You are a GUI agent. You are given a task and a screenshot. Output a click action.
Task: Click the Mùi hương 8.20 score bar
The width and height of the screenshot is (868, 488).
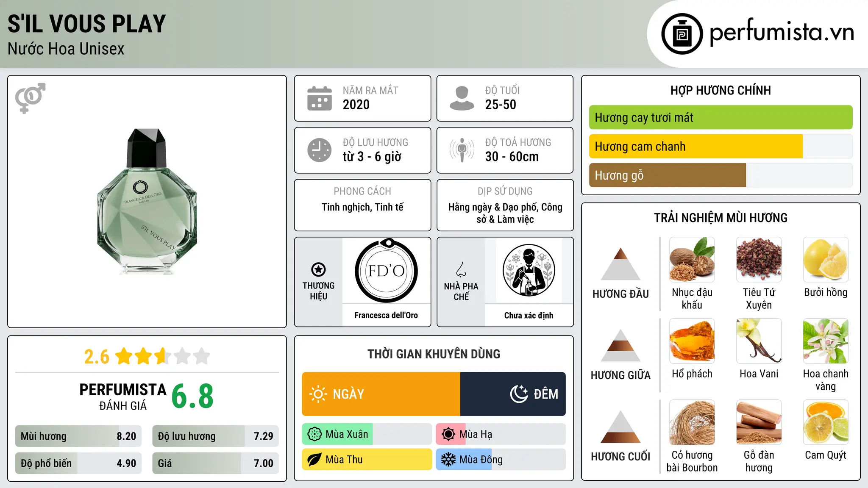coord(78,436)
